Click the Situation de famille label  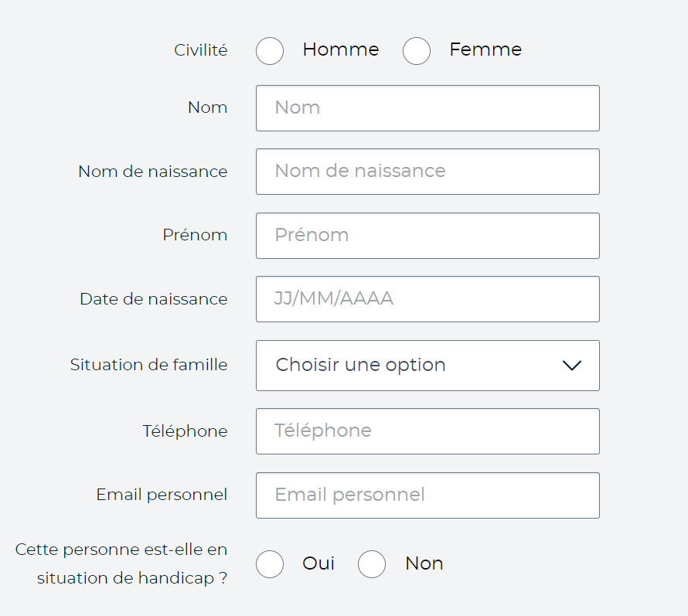coord(148,365)
